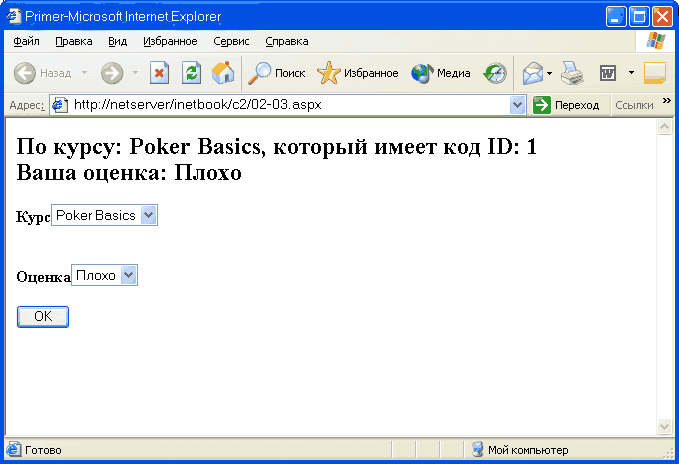Open the address bar dropdown list
The height and width of the screenshot is (464, 679).
517,105
